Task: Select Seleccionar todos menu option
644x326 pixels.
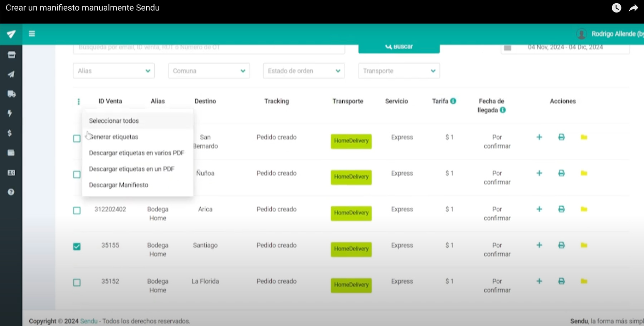Action: [114, 121]
